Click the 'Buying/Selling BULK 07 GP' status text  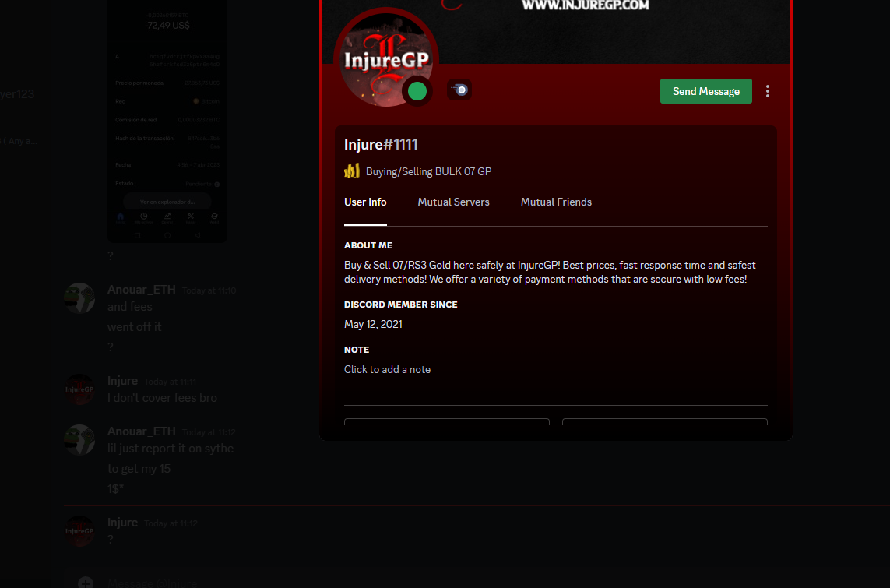(428, 171)
